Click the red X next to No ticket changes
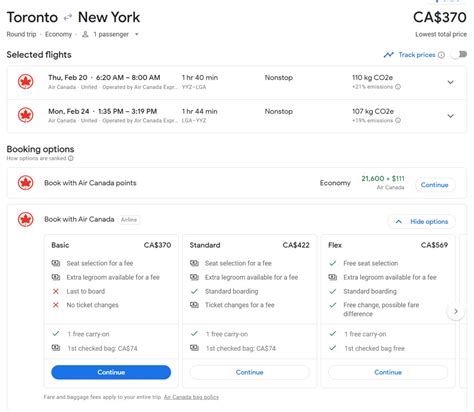This screenshot has height=412, width=474. pyautogui.click(x=56, y=305)
